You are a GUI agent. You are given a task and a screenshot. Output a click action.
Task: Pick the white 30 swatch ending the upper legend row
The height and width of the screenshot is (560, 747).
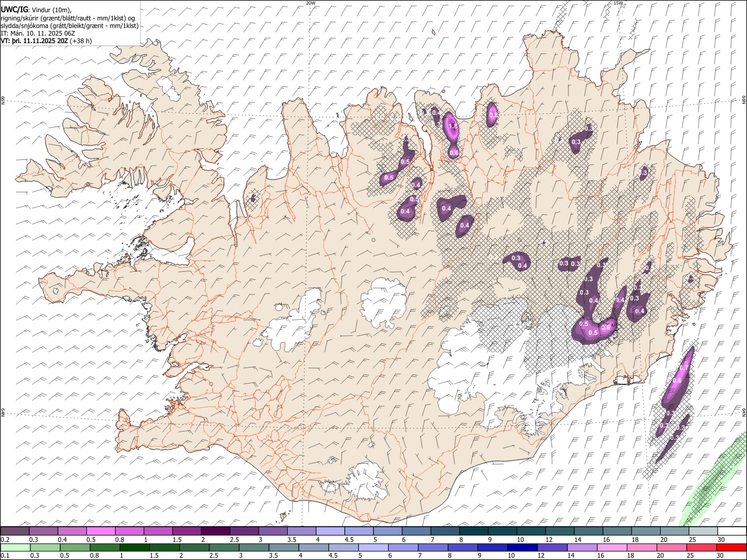732,531
